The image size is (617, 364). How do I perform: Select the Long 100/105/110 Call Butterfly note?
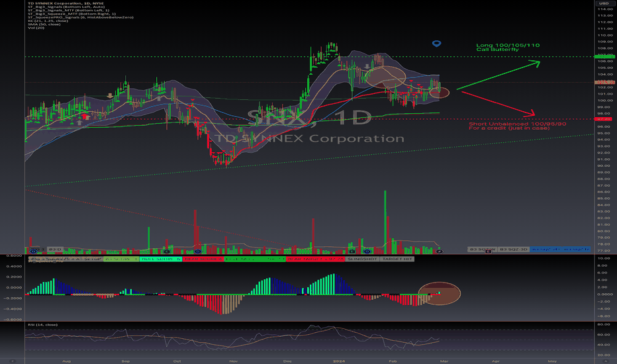(x=508, y=47)
